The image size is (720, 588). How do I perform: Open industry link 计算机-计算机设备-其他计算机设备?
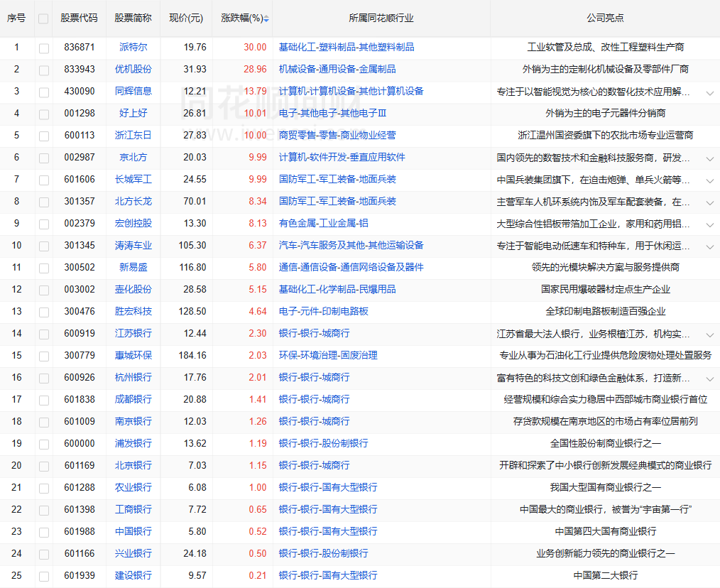pyautogui.click(x=351, y=91)
